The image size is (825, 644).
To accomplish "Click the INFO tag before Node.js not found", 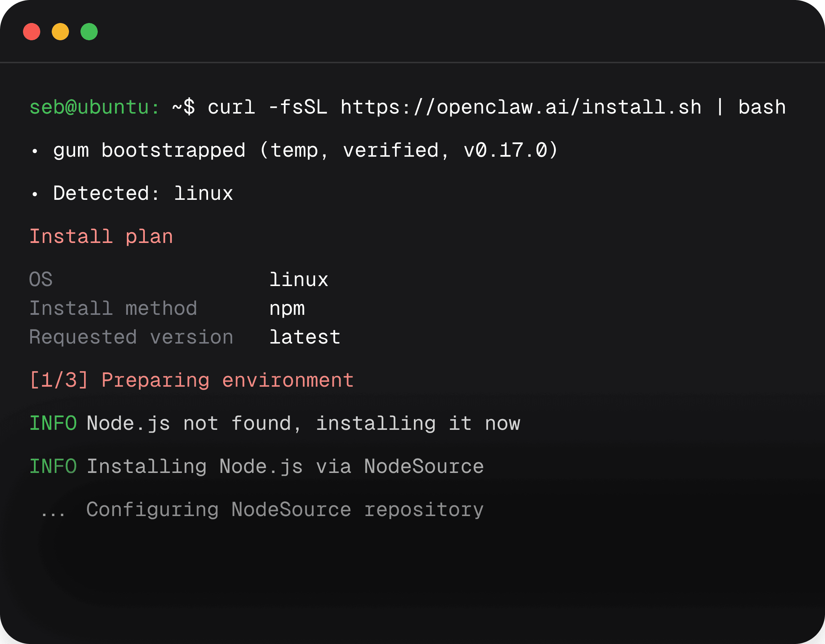I will point(53,423).
